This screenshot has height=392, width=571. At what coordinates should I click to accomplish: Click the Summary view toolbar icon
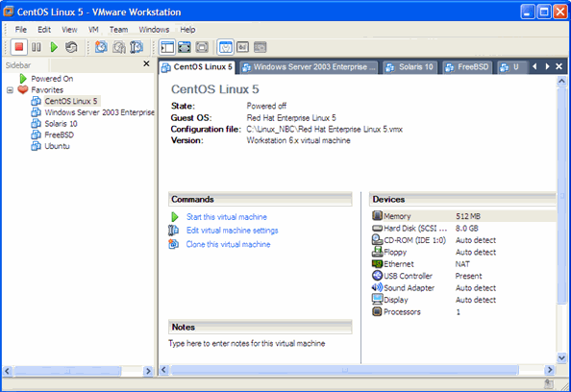tap(225, 47)
